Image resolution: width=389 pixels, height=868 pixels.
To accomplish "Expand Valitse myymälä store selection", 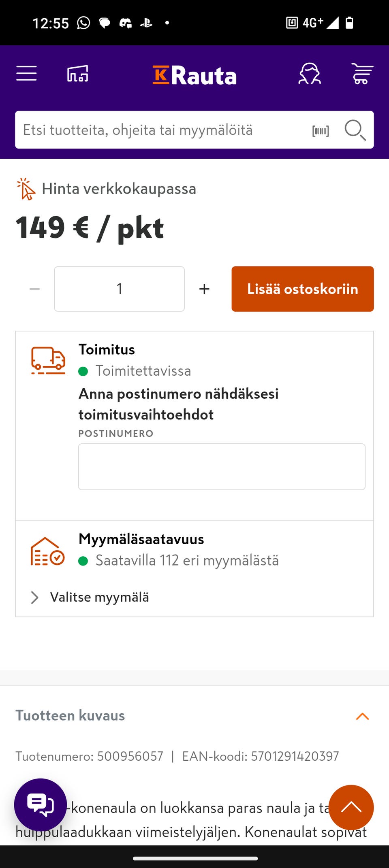I will (99, 597).
